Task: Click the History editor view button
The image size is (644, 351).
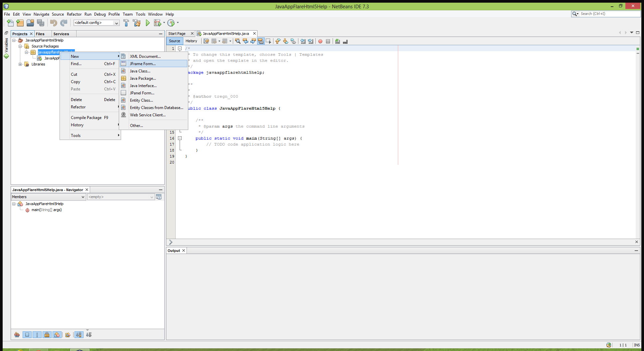Action: [191, 41]
